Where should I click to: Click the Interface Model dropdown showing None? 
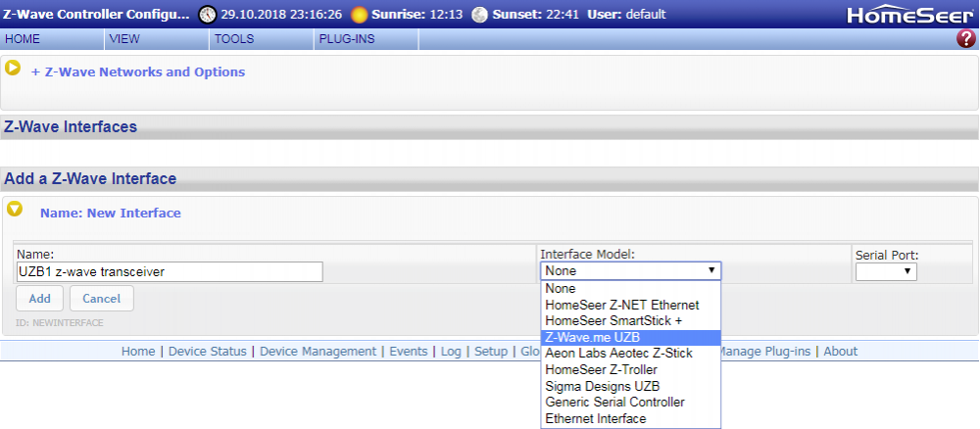click(630, 271)
